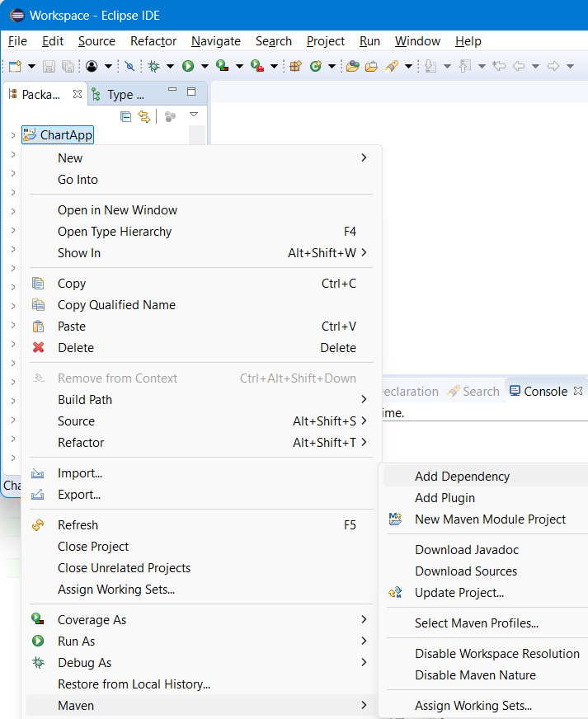This screenshot has height=719, width=588.
Task: Click the Run External Tools toolbox icon
Action: [x=257, y=66]
